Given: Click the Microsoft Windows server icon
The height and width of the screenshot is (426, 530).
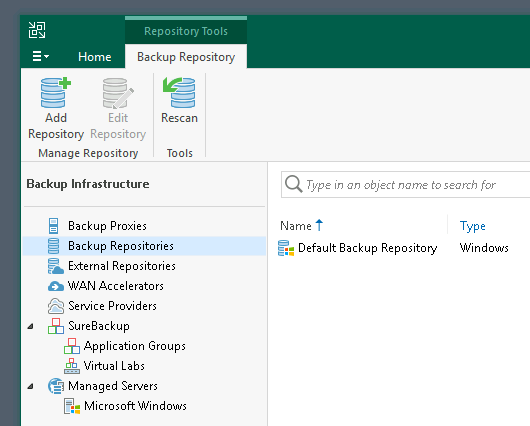Looking at the screenshot, I should pyautogui.click(x=72, y=406).
